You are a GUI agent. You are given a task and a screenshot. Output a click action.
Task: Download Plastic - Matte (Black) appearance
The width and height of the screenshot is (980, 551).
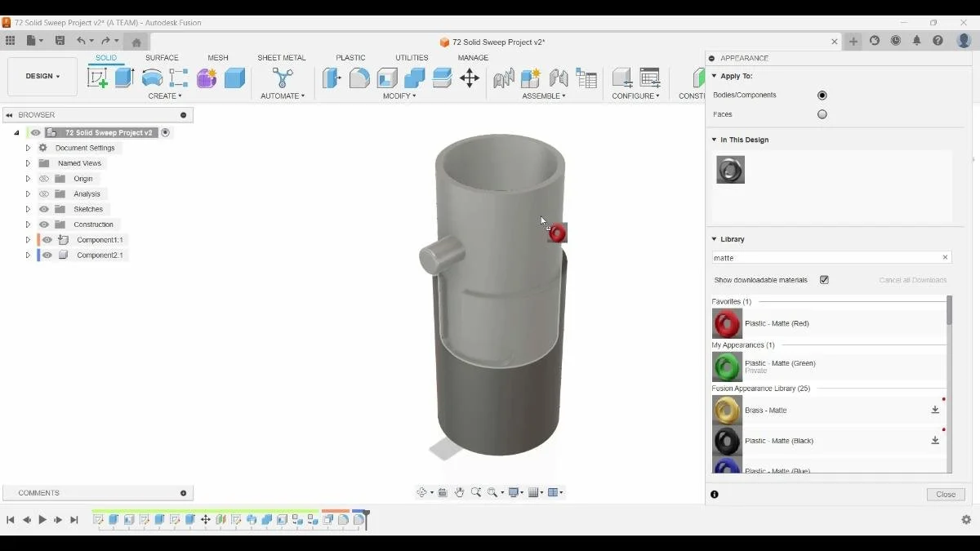click(935, 441)
